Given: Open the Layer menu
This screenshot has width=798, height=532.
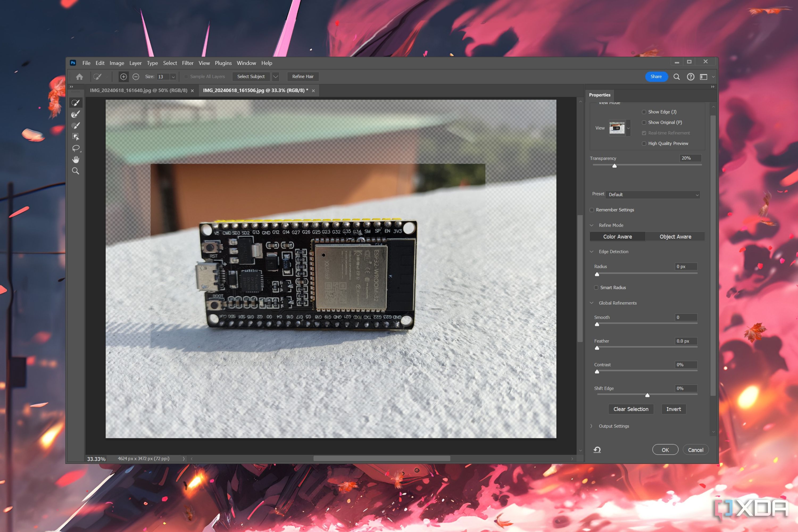Looking at the screenshot, I should click(135, 63).
